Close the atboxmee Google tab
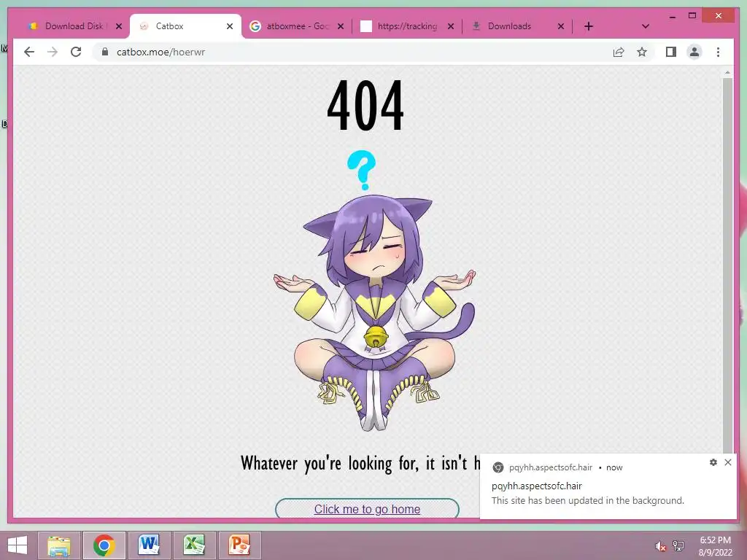747x560 pixels. (340, 26)
